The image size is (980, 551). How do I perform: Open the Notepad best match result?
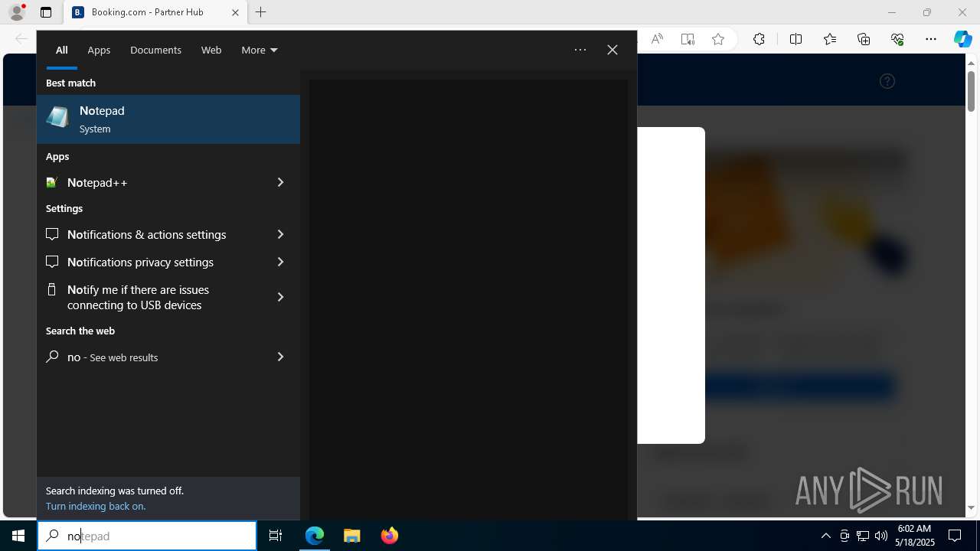click(x=168, y=119)
